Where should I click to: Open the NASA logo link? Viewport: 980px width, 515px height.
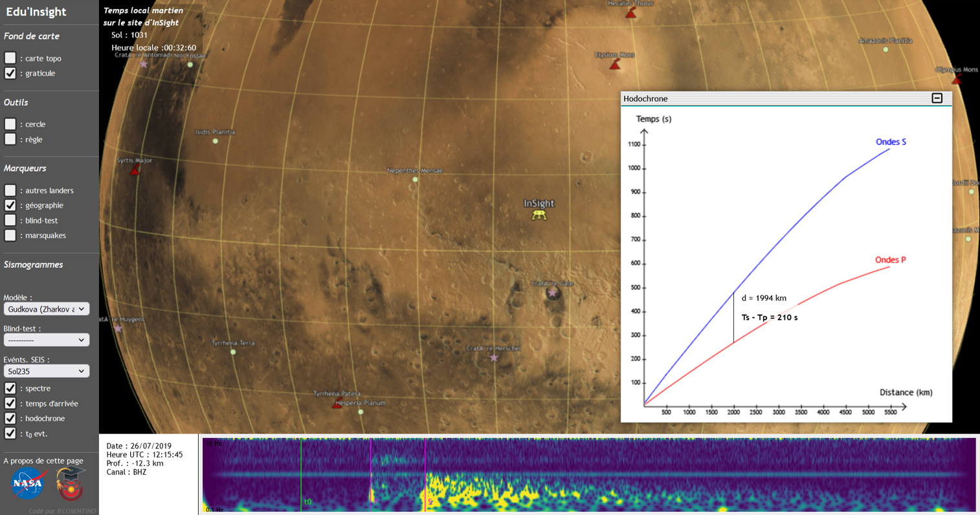tap(28, 484)
